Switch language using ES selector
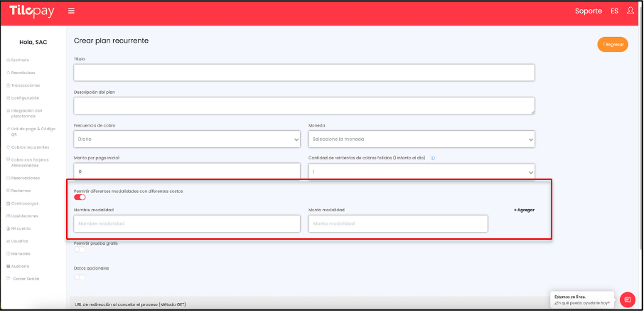The width and height of the screenshot is (644, 313). [x=614, y=11]
